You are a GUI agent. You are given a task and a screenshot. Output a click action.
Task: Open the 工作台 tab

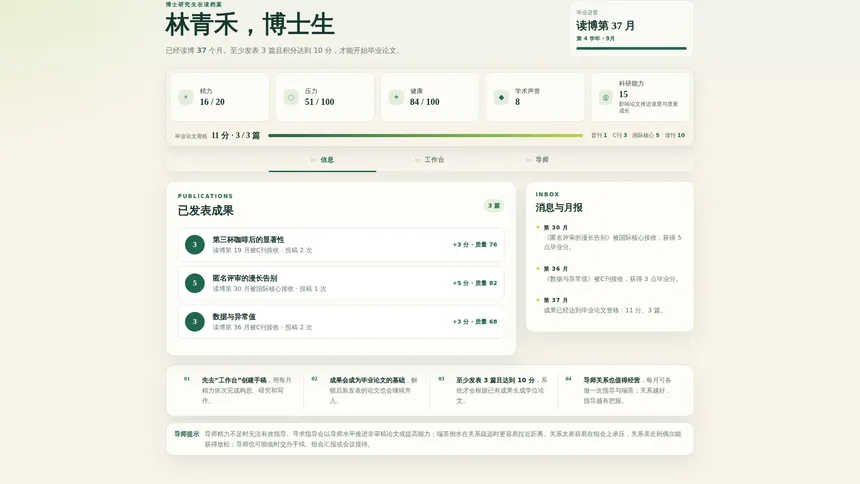coord(429,160)
